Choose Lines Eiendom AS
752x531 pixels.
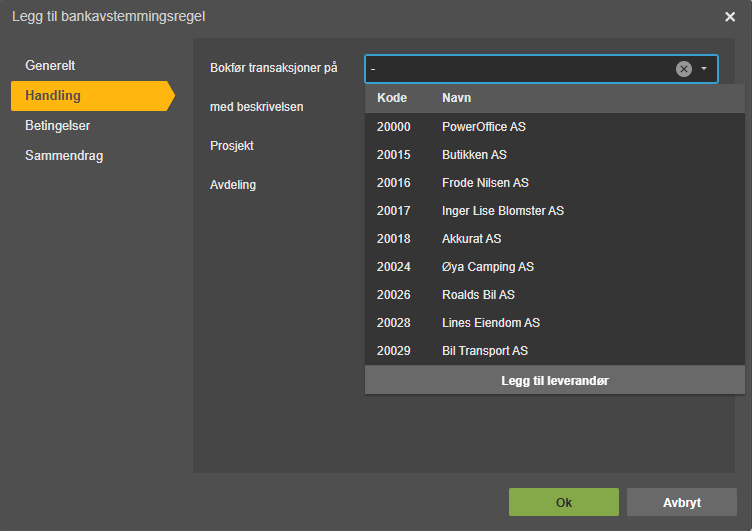555,322
